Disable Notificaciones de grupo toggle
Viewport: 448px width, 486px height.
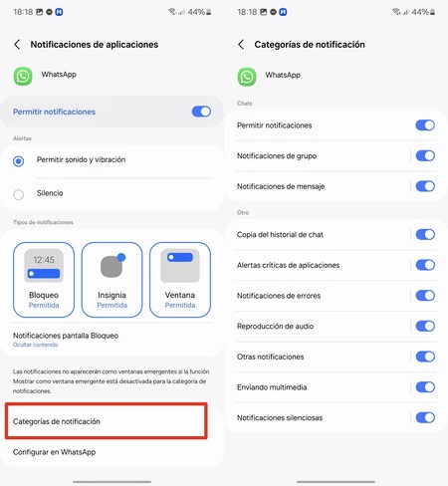tap(425, 155)
